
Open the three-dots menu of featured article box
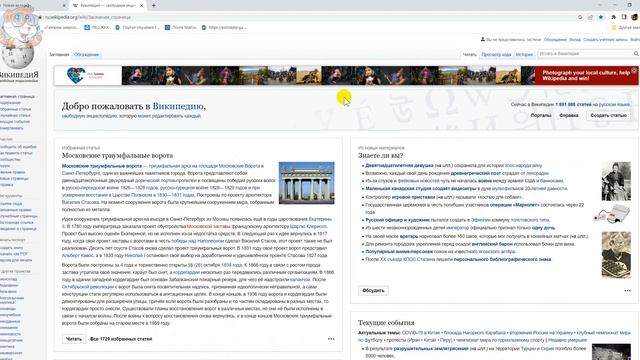(331, 339)
